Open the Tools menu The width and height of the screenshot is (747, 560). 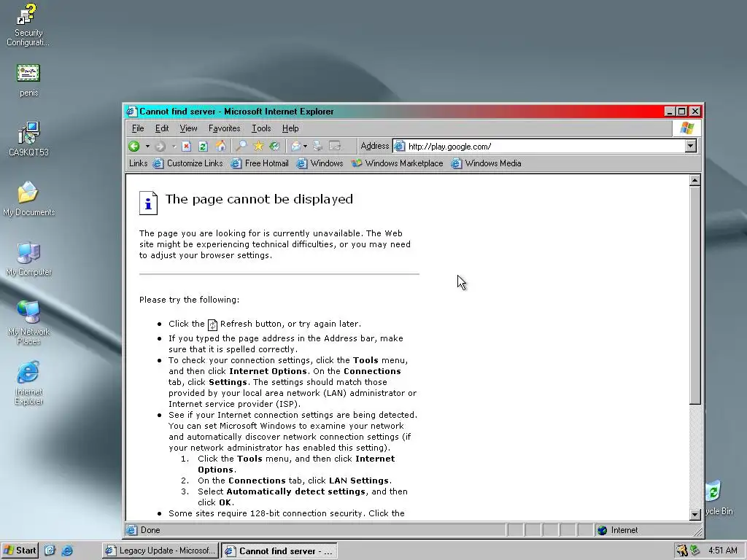261,128
